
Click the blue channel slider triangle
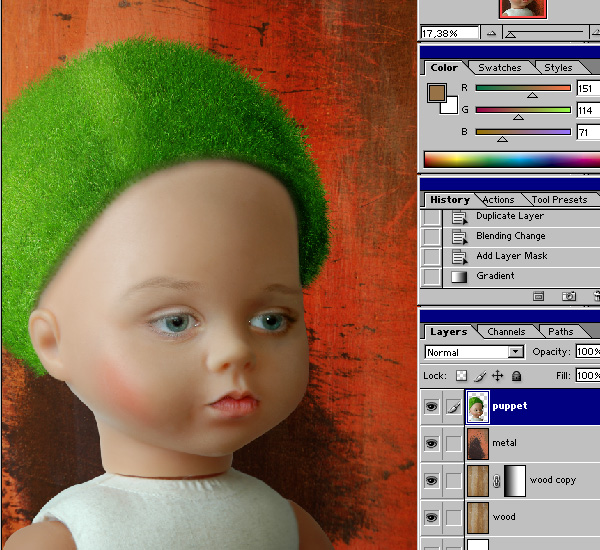502,139
